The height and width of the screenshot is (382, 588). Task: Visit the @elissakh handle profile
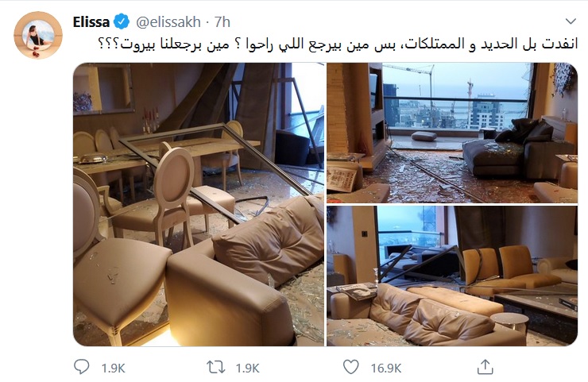click(x=168, y=22)
